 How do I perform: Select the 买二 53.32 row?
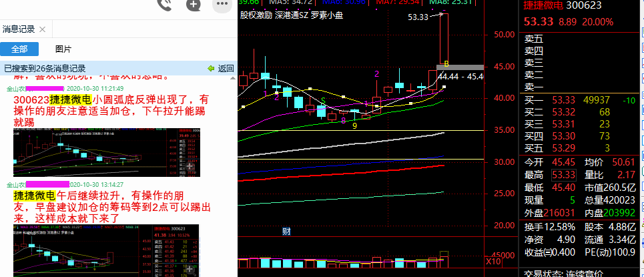point(580,111)
